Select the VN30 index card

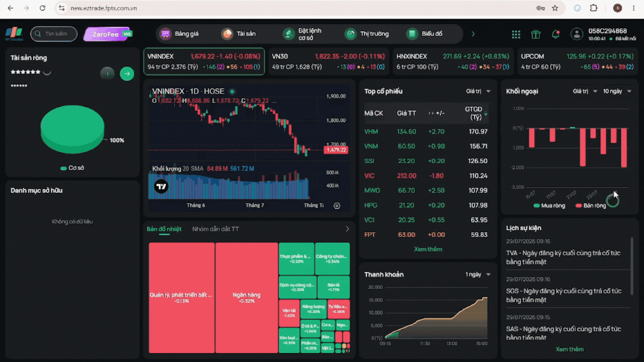click(x=328, y=61)
